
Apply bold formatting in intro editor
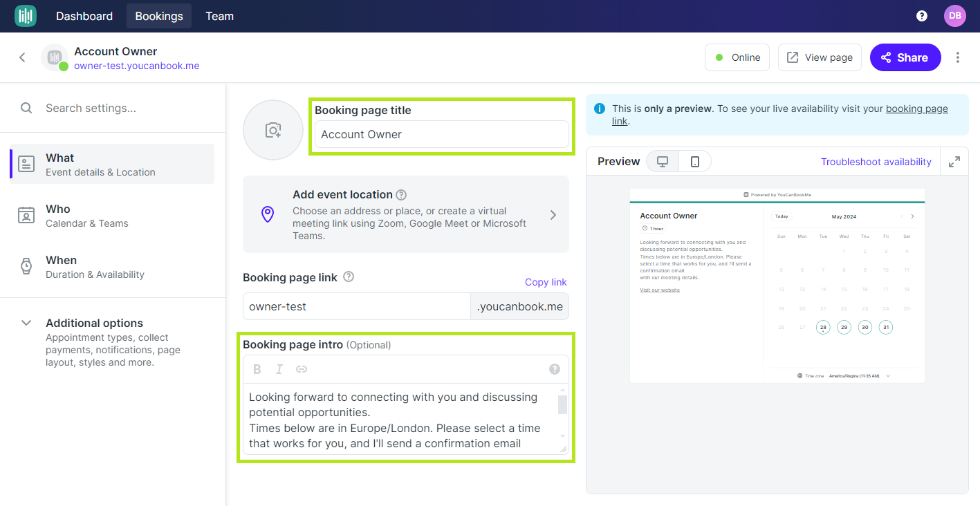pos(257,369)
